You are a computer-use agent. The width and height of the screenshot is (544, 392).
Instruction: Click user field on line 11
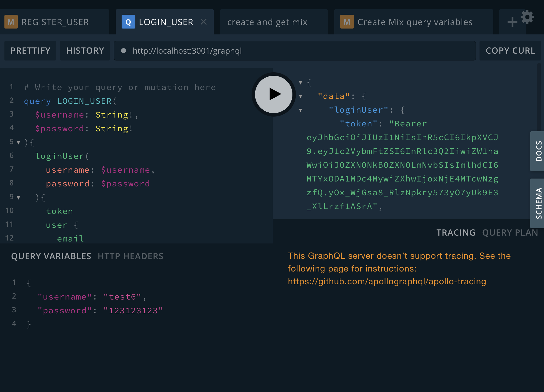(x=57, y=225)
